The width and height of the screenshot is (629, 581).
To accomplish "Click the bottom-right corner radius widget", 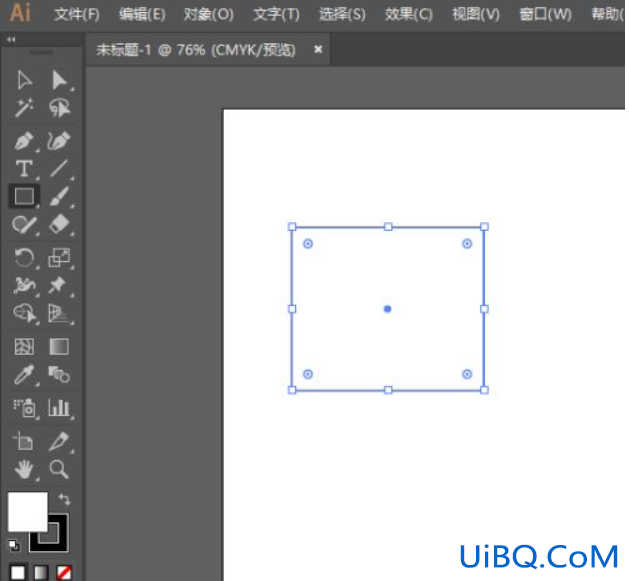I will [x=467, y=374].
